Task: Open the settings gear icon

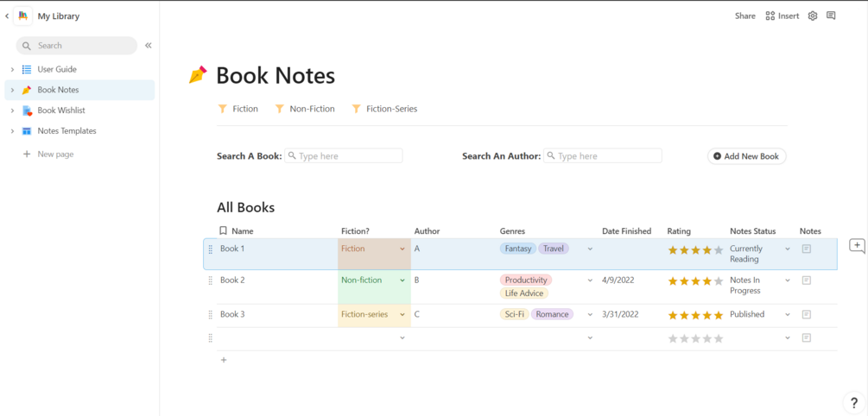Action: [813, 16]
